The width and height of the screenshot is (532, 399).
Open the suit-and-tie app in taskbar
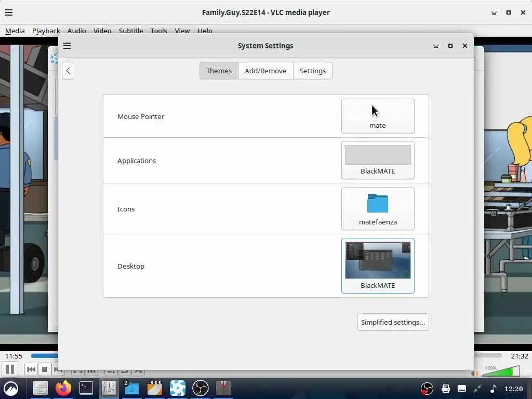coord(223,388)
